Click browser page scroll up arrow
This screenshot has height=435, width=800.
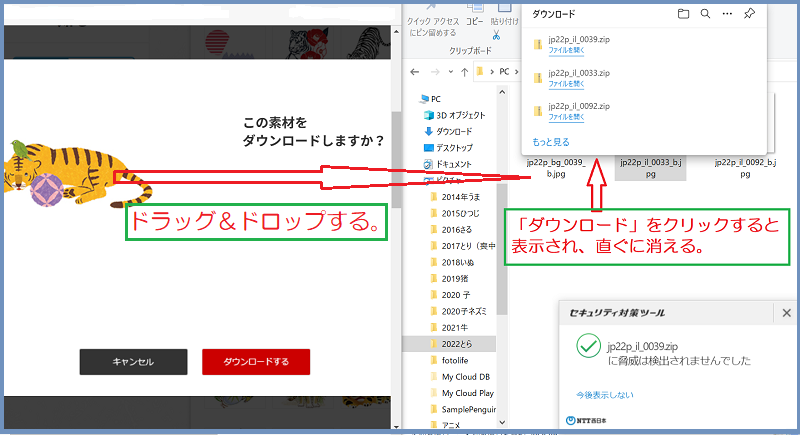pos(396,32)
